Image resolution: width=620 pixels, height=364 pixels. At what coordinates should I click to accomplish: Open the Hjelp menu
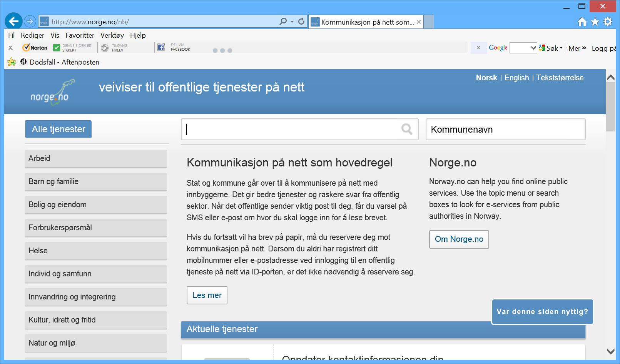coord(138,35)
